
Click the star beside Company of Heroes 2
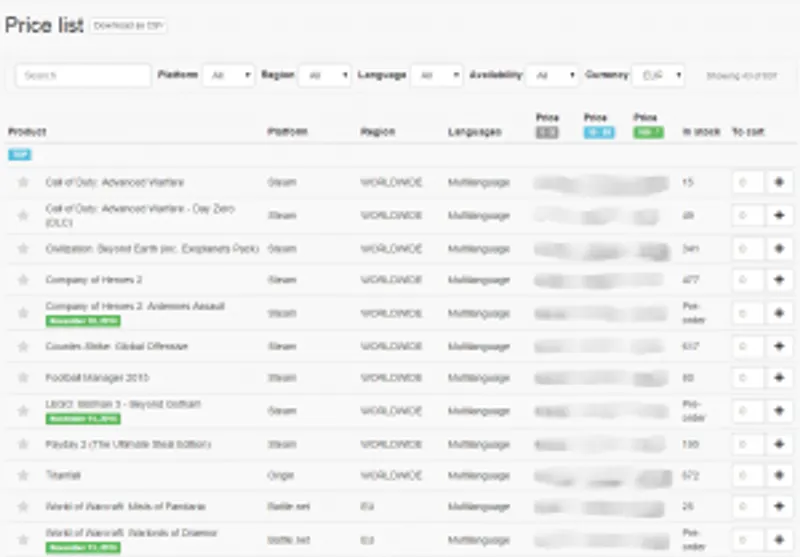point(23,280)
